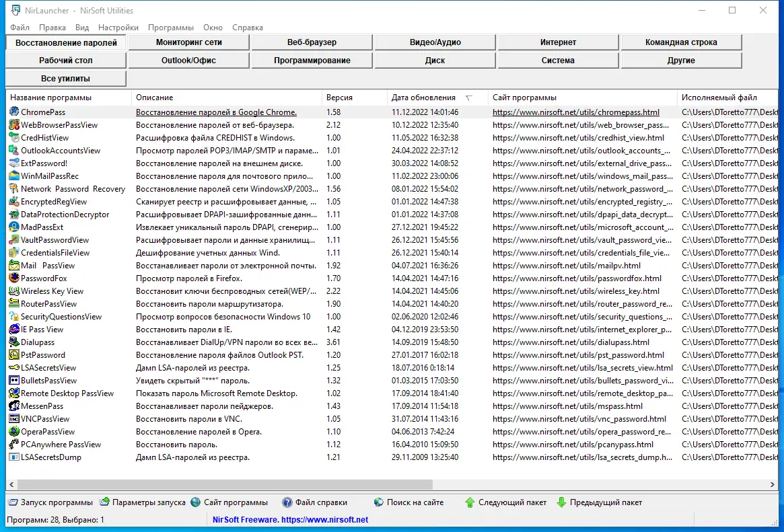Open the Окно menu
Viewport: 784px width, 532px height.
click(213, 28)
